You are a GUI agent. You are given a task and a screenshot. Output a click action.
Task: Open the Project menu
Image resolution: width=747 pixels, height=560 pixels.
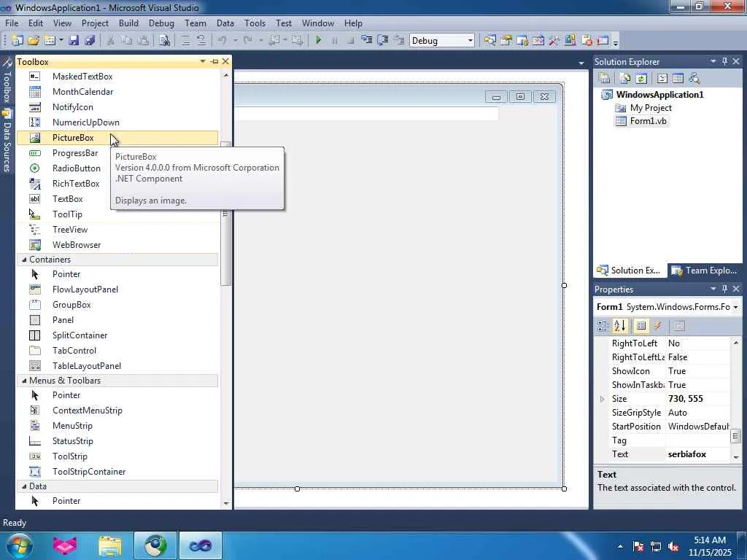tap(95, 23)
